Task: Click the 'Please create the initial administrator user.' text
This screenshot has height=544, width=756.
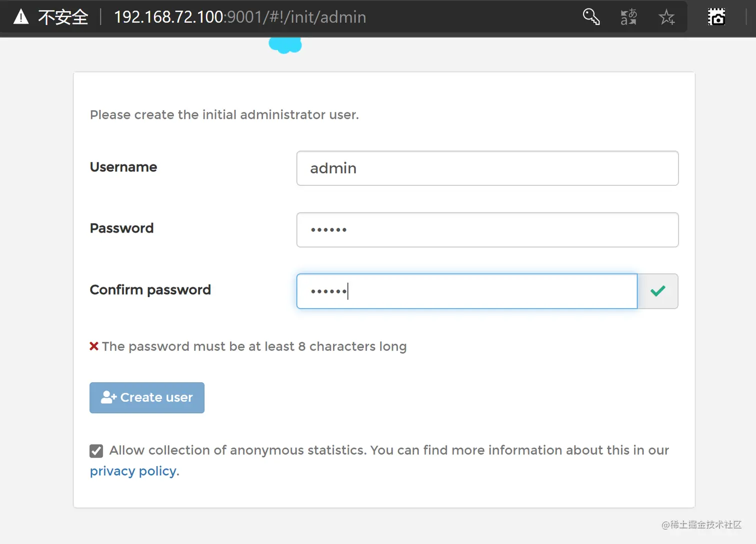Action: coord(224,115)
